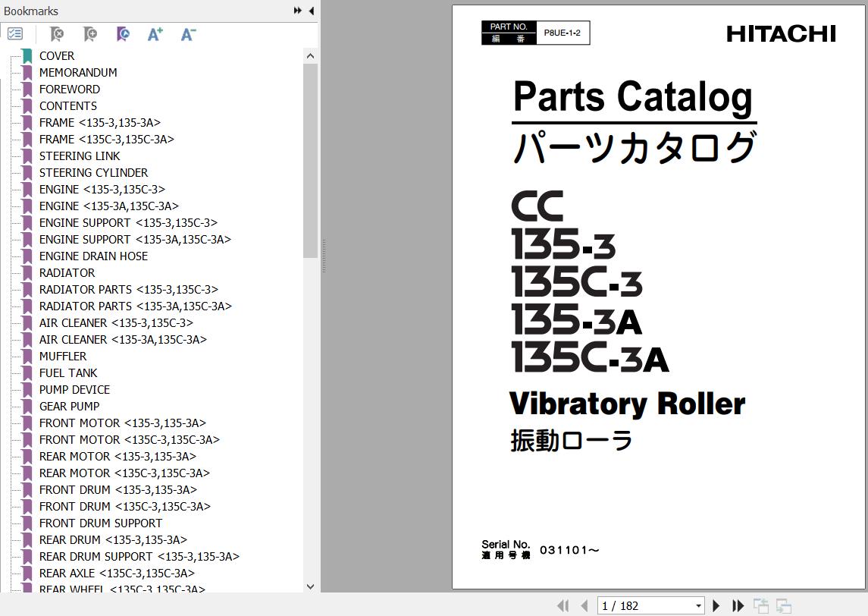Click the 'Vibratory Roller' heading
The image size is (868, 616).
pos(627,404)
